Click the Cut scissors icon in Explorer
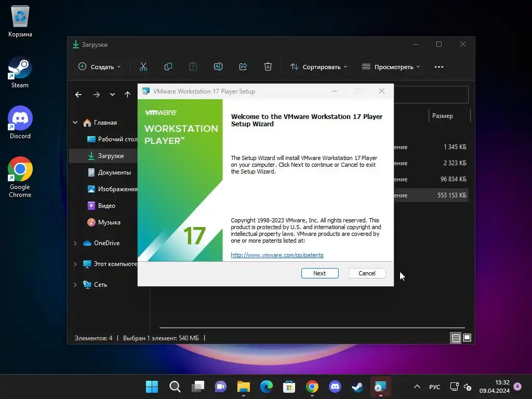The height and width of the screenshot is (399, 532). (x=143, y=67)
